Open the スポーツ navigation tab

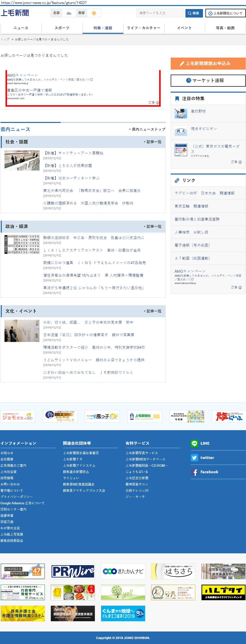tap(62, 28)
